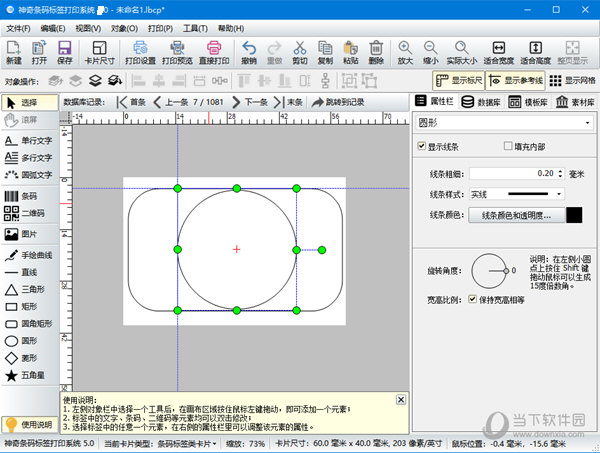
Task: Click the black line color swatch
Action: [x=574, y=215]
